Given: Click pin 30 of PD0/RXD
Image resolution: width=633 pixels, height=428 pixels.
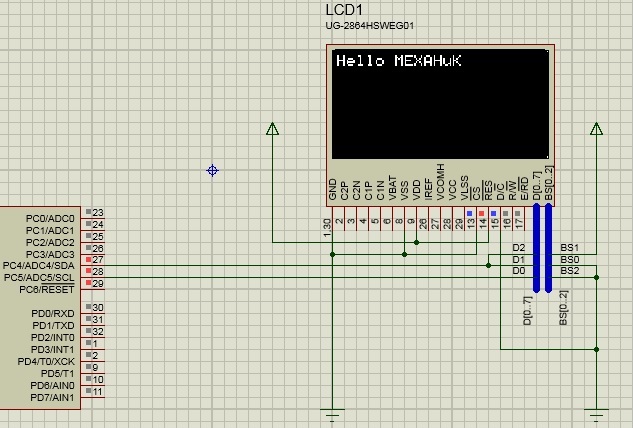Looking at the screenshot, I should pyautogui.click(x=97, y=308).
